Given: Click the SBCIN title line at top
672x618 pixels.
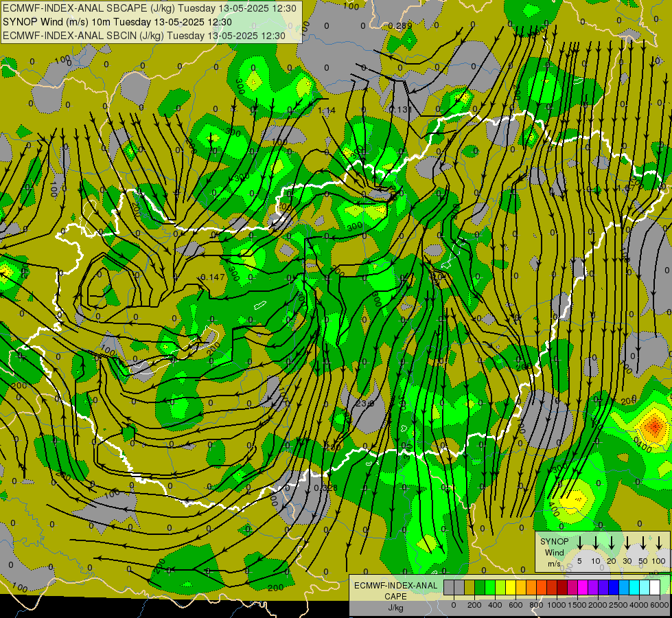Looking at the screenshot, I should (144, 36).
